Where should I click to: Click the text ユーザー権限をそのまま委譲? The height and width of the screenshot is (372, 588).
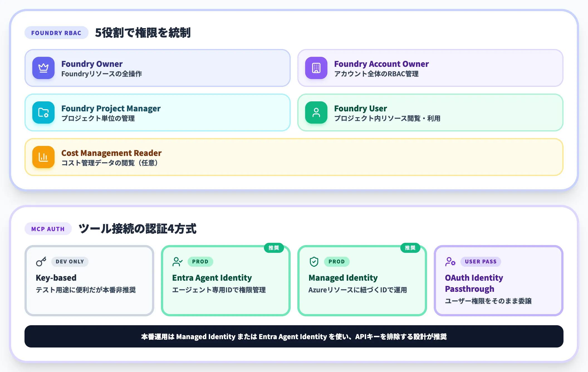coord(488,301)
